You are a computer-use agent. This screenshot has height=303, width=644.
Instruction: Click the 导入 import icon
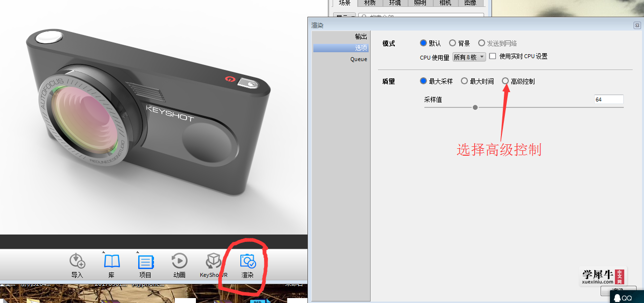point(77,261)
